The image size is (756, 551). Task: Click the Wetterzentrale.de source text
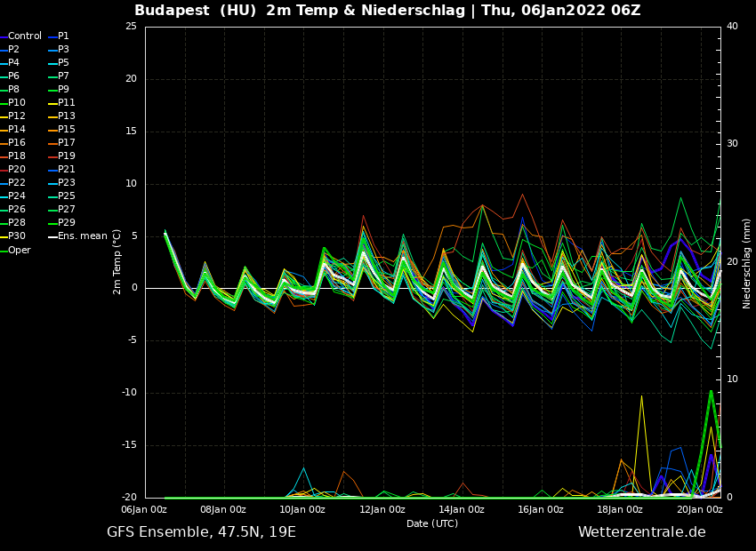tap(641, 532)
